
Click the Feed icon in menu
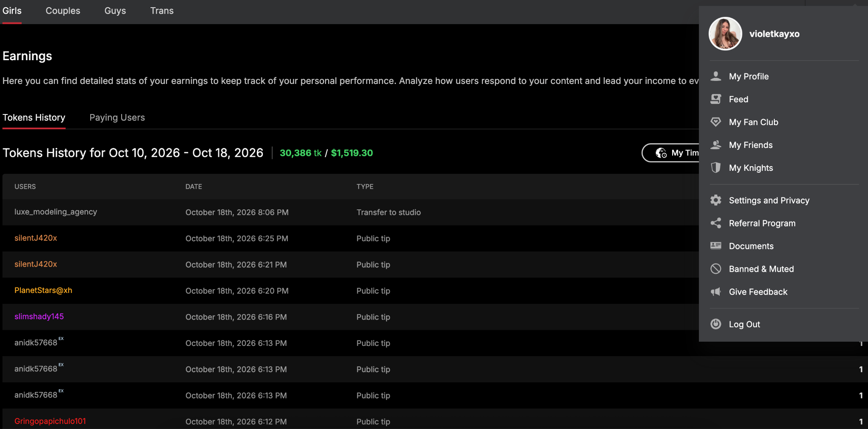(716, 99)
